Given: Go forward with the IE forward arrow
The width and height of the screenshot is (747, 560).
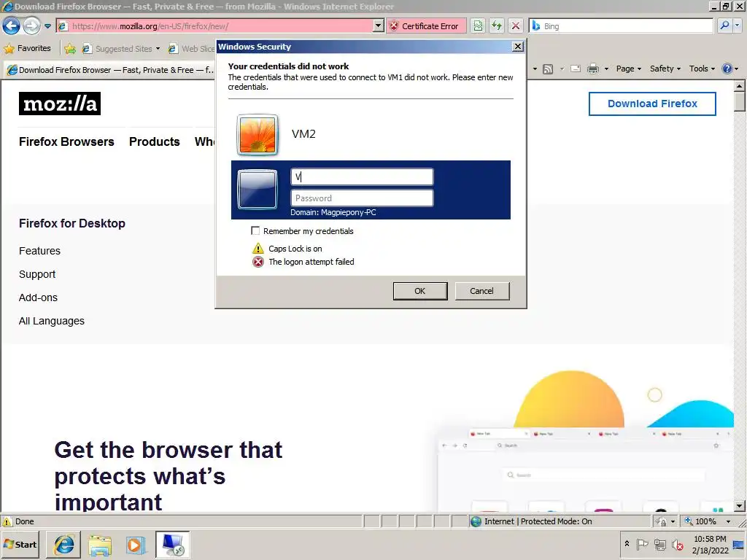Looking at the screenshot, I should pos(31,26).
